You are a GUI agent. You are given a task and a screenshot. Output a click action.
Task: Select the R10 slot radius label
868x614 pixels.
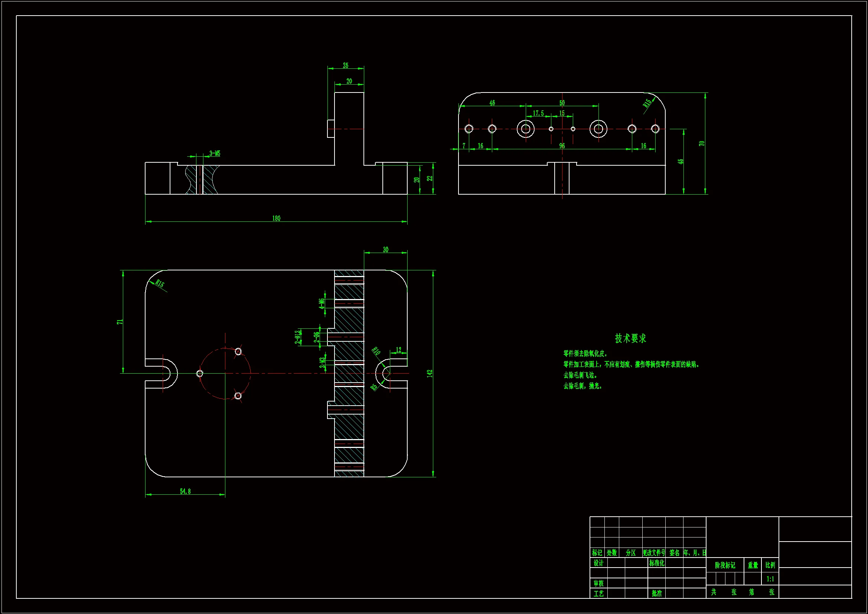[x=376, y=351]
